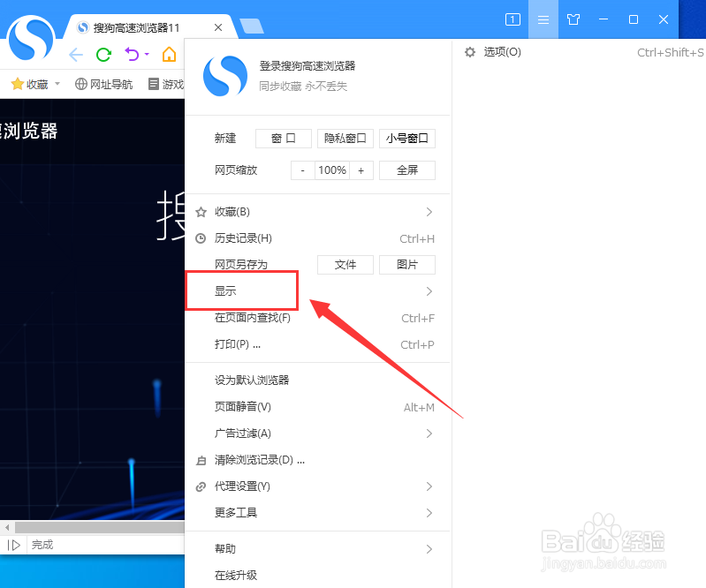The width and height of the screenshot is (706, 588).
Task: Open 收藏(B) menu entry
Action: click(x=317, y=212)
